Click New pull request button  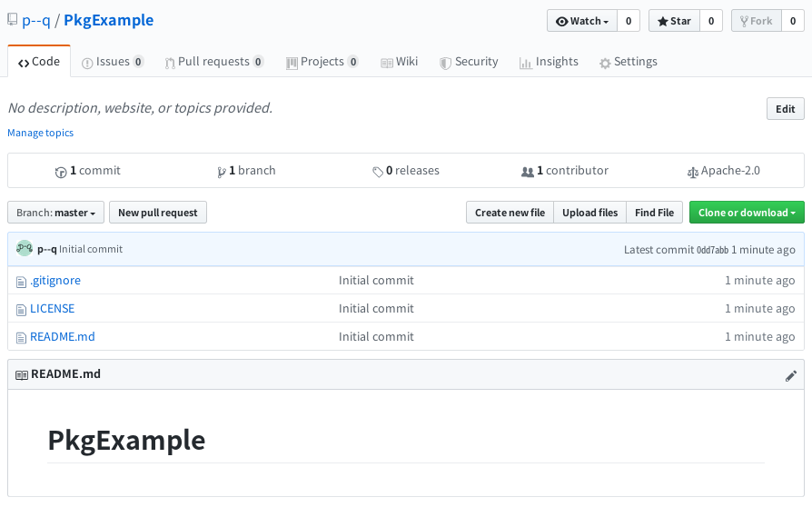pyautogui.click(x=158, y=213)
